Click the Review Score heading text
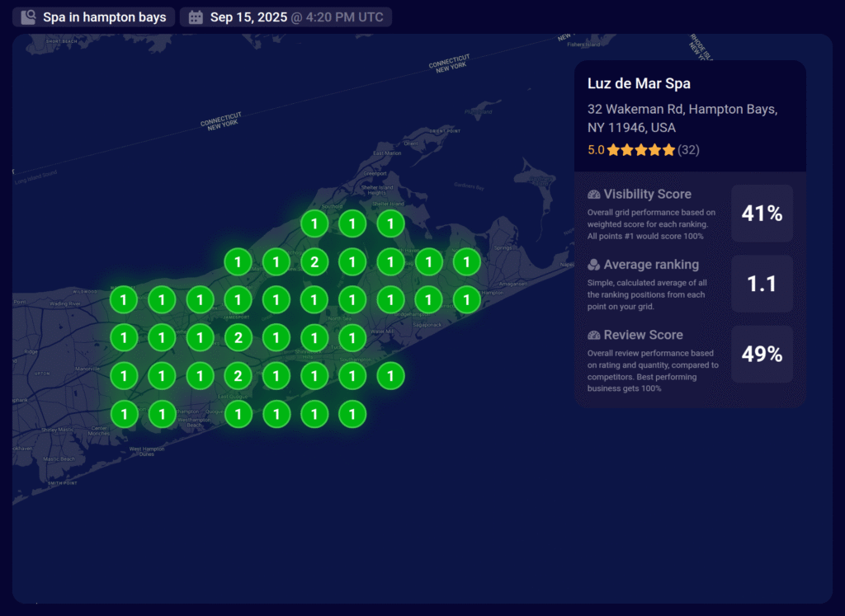Viewport: 845px width, 616px height. coord(643,335)
